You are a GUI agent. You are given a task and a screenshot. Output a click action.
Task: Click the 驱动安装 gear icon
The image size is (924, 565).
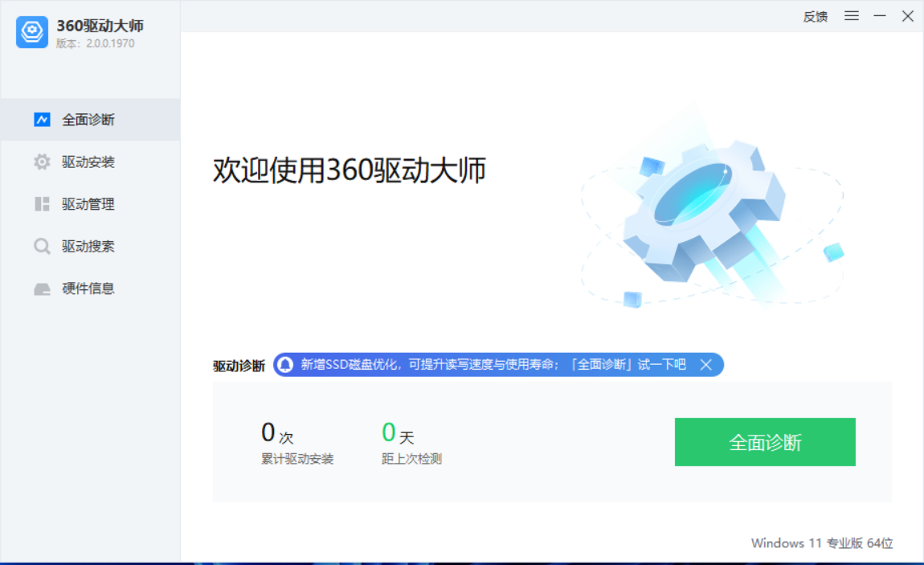pyautogui.click(x=42, y=162)
